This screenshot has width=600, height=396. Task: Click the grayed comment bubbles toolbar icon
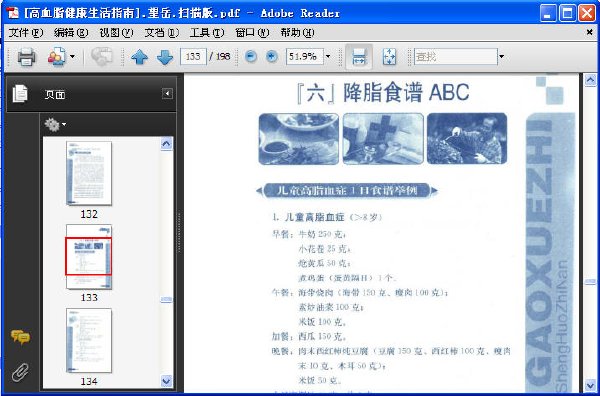tap(101, 57)
